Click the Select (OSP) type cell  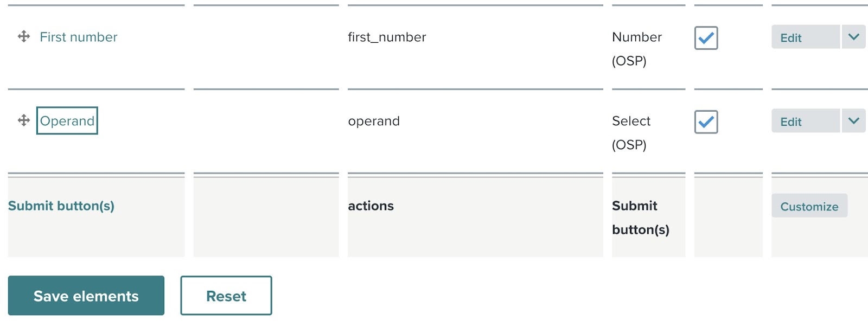pyautogui.click(x=631, y=132)
